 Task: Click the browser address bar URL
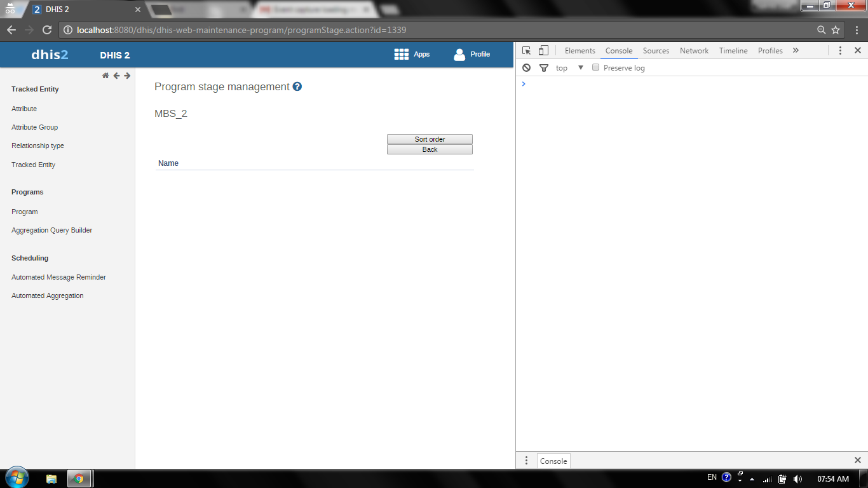pos(241,30)
